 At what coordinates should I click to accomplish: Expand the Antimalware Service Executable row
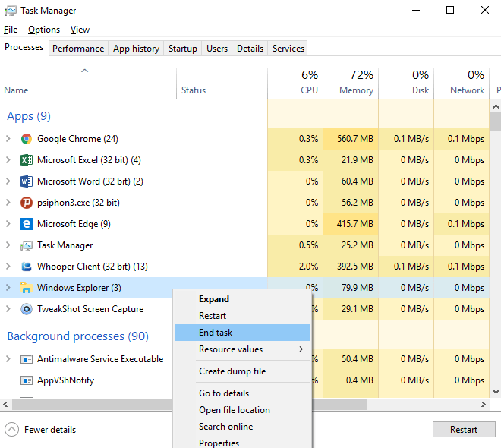8,359
